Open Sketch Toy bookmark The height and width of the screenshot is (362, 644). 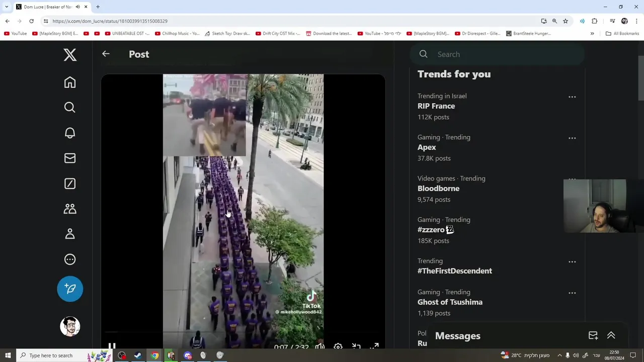pyautogui.click(x=227, y=34)
